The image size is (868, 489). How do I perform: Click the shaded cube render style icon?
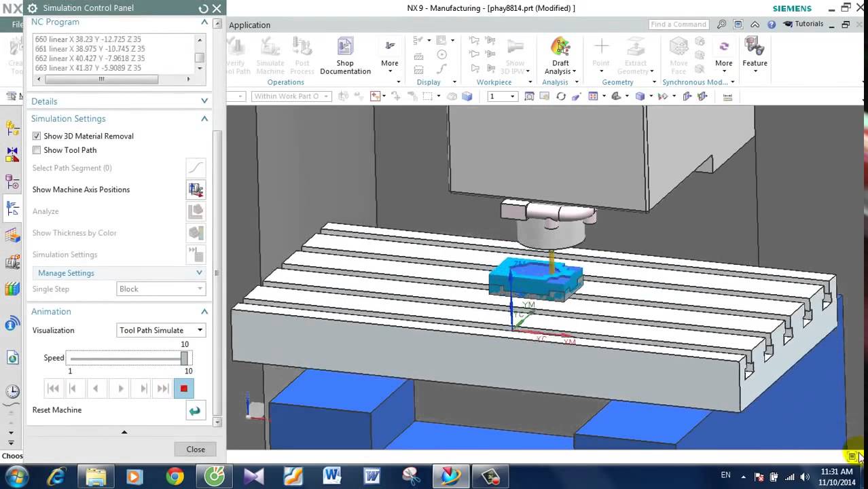tap(640, 96)
